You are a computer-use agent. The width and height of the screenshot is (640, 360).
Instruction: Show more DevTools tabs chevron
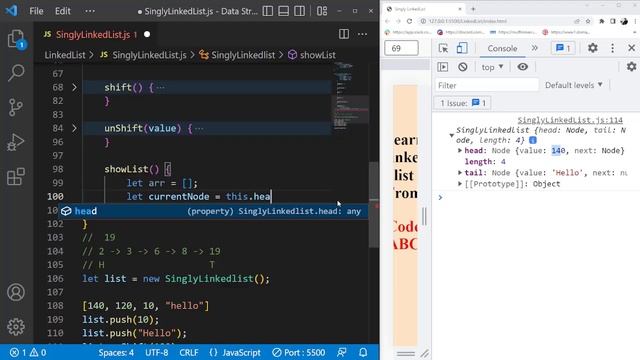(534, 48)
